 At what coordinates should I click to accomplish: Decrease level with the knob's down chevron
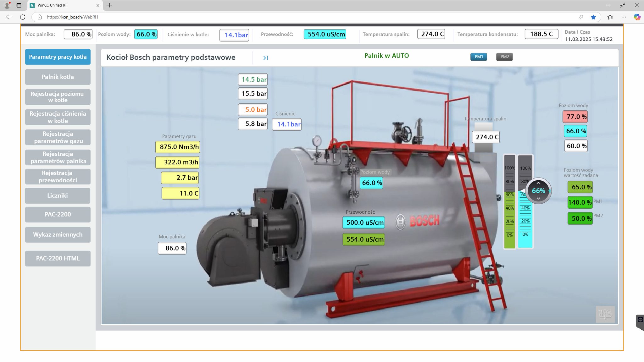pos(538,199)
